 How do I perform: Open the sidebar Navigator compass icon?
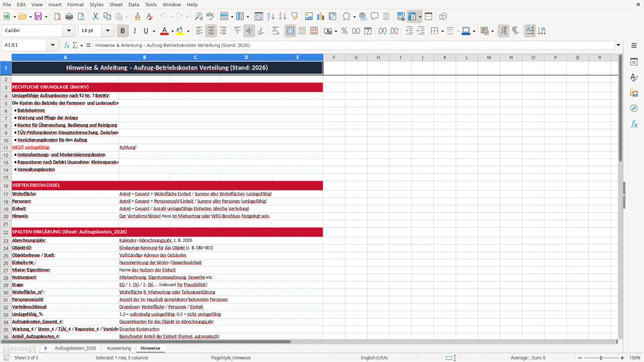pos(634,108)
